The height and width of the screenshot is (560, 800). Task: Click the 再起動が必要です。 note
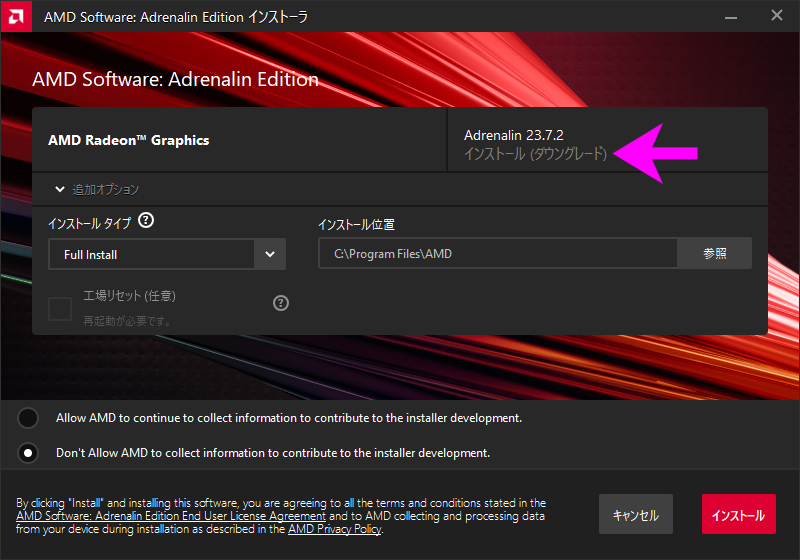[x=127, y=321]
